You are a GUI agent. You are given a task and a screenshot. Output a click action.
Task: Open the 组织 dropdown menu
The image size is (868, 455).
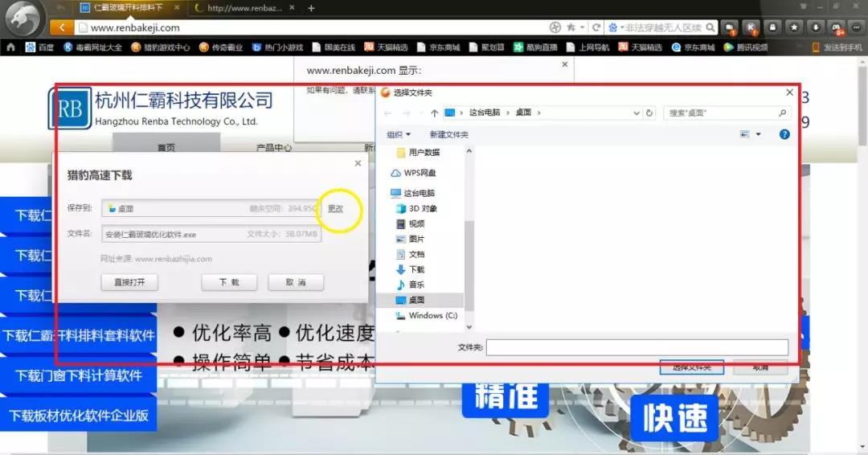click(399, 134)
